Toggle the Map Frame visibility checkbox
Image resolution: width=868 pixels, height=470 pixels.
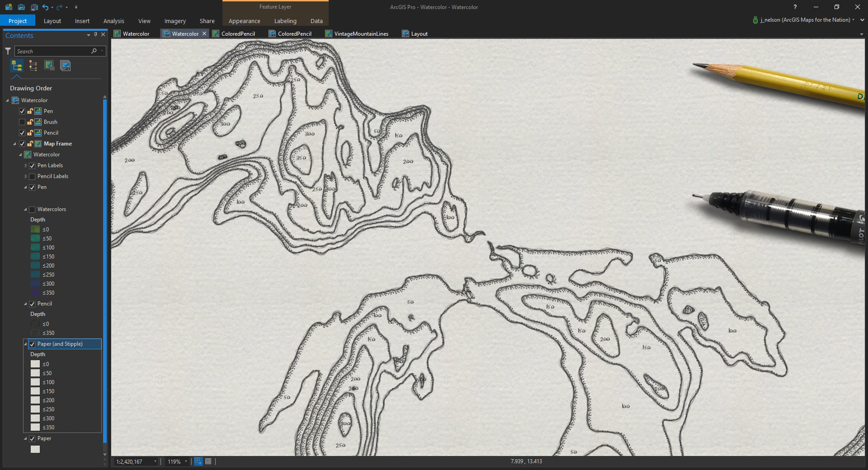click(x=22, y=144)
